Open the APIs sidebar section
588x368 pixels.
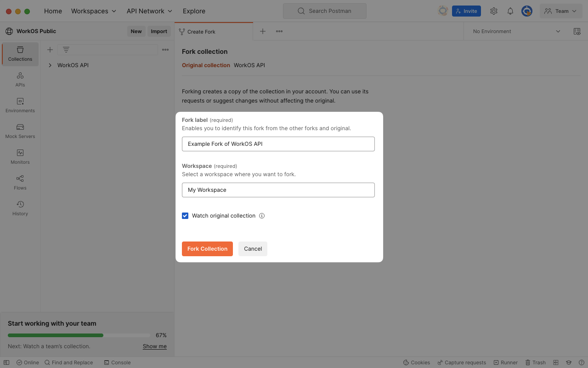(20, 80)
